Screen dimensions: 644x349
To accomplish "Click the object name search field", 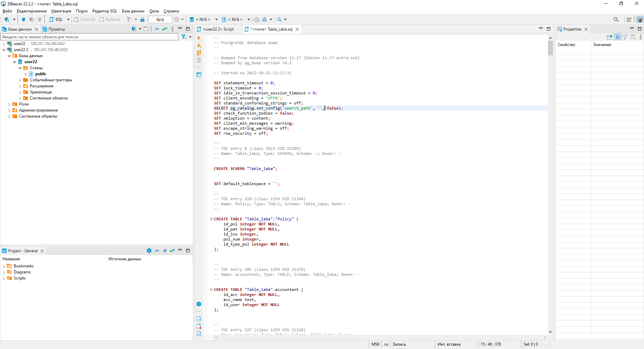I will [89, 37].
